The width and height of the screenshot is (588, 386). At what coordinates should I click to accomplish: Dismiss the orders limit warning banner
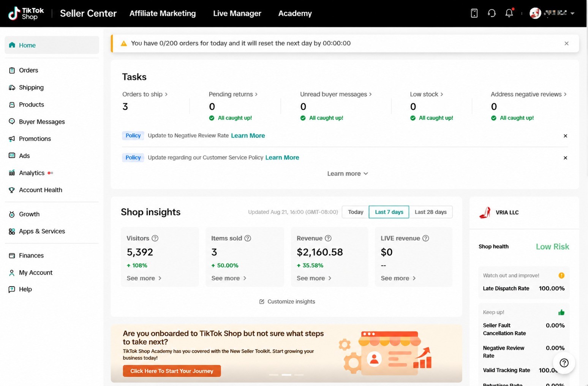pos(566,43)
